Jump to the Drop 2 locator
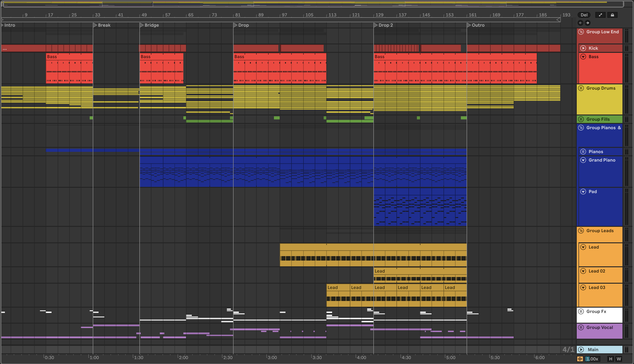This screenshot has width=634, height=364. click(x=376, y=25)
